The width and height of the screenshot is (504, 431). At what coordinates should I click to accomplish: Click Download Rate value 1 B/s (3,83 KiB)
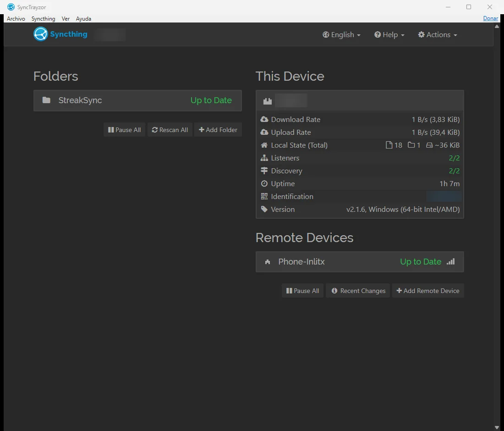(436, 119)
